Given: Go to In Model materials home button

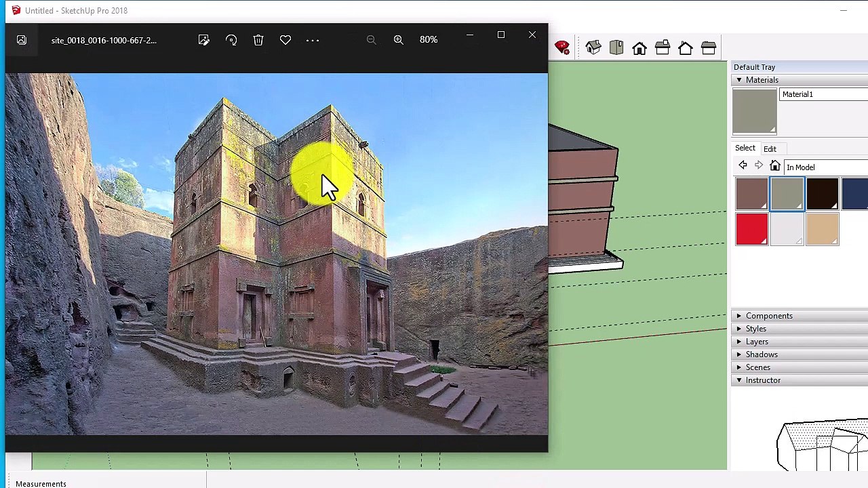Looking at the screenshot, I should click(775, 166).
